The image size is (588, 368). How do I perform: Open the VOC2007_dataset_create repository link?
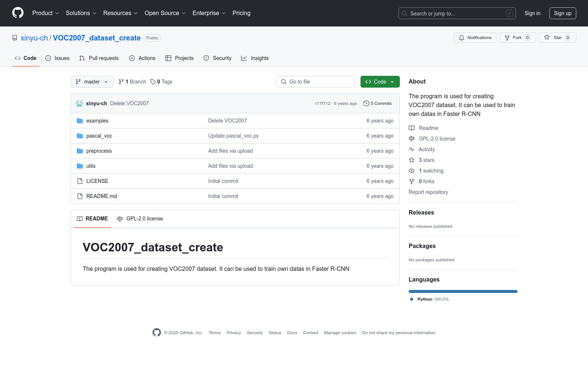(x=97, y=38)
